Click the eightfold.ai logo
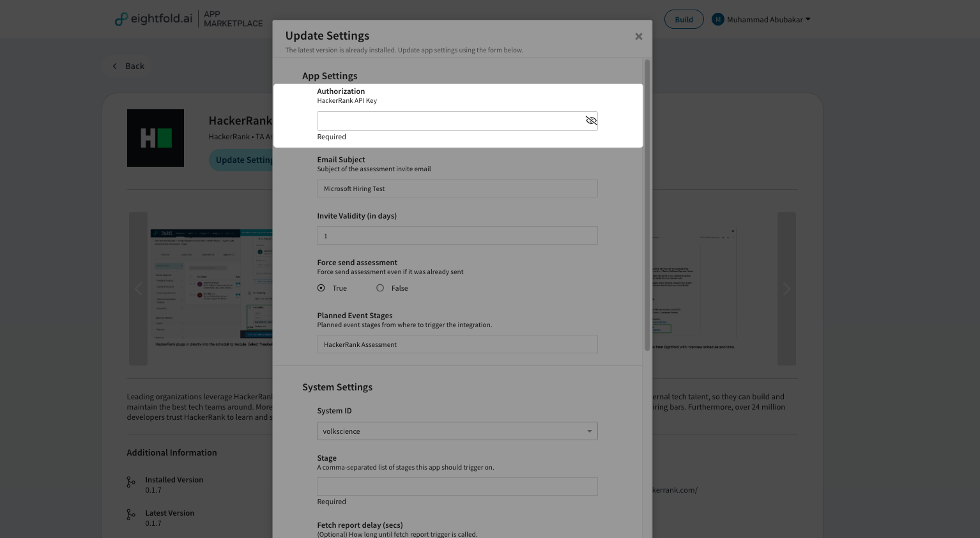The height and width of the screenshot is (538, 980). (x=153, y=19)
